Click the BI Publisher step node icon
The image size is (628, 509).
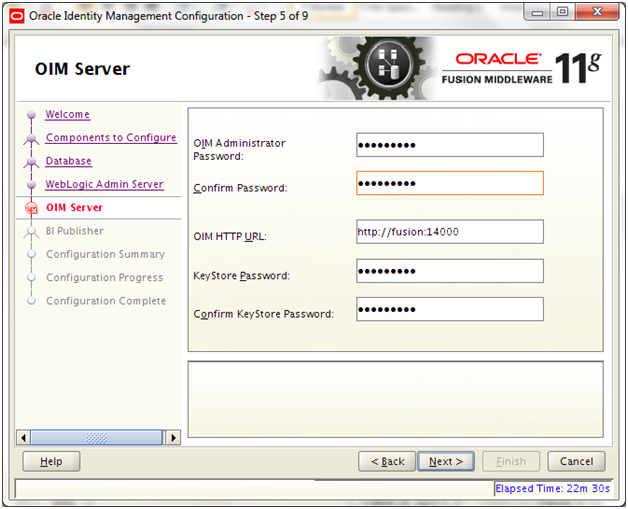(31, 232)
